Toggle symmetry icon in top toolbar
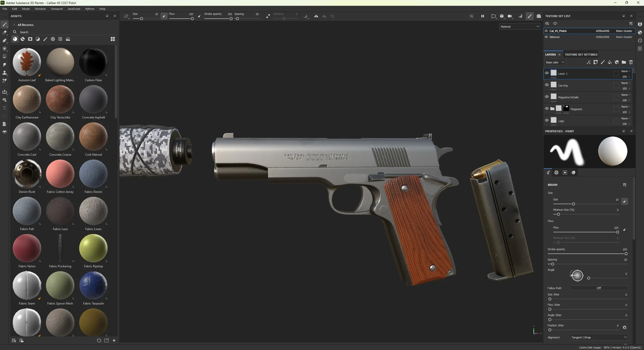Viewport: 644px width, 350px height. click(x=316, y=16)
